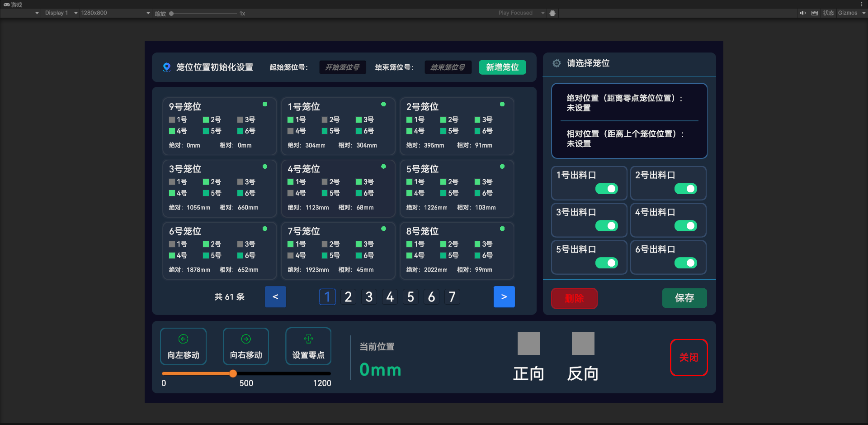The height and width of the screenshot is (425, 868).
Task: Go to page 6
Action: [431, 297]
